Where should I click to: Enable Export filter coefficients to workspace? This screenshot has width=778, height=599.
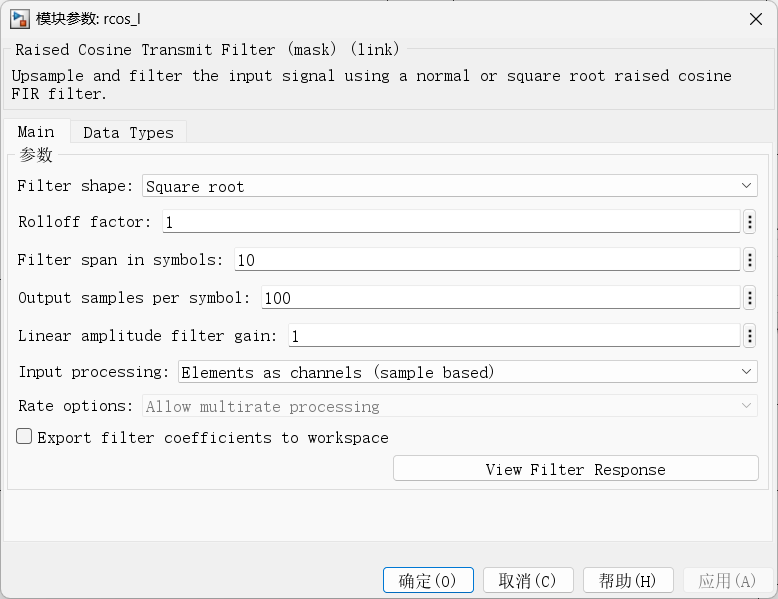click(x=23, y=437)
